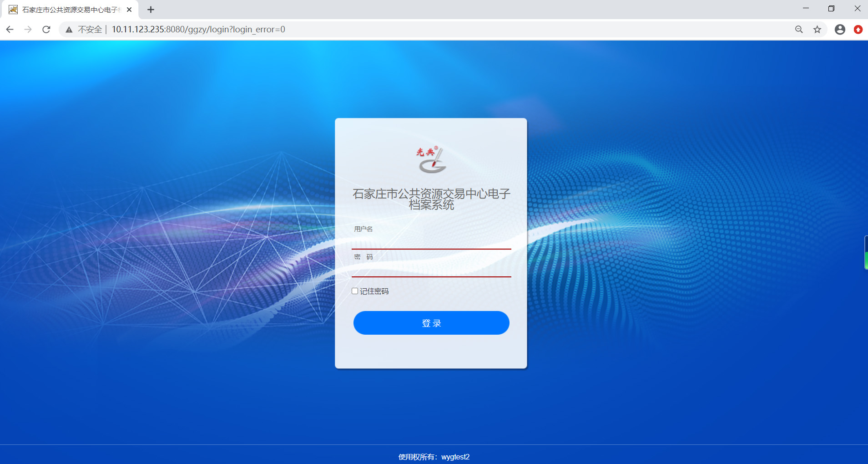
Task: Open the zoom magnifier icon in address bar
Action: coord(799,30)
